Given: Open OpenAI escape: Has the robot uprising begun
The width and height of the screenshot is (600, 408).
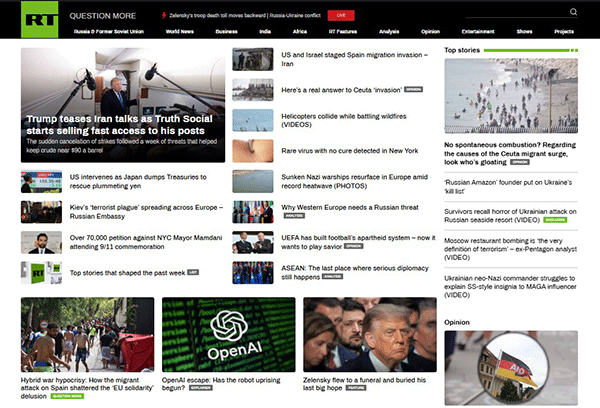Looking at the screenshot, I should coord(221,384).
